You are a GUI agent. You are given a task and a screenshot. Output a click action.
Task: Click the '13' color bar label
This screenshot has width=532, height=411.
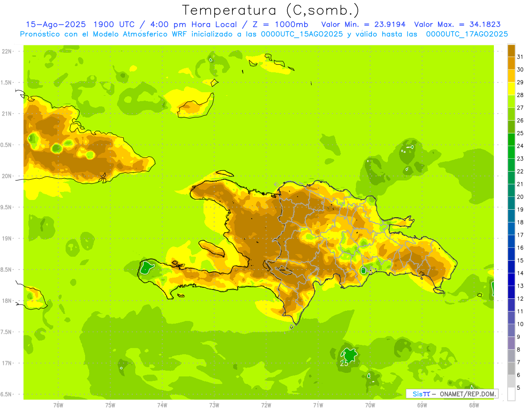[x=520, y=286]
